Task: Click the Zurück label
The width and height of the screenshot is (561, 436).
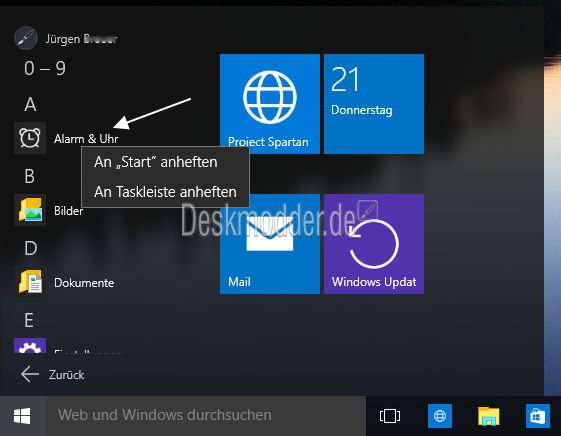Action: [x=67, y=375]
